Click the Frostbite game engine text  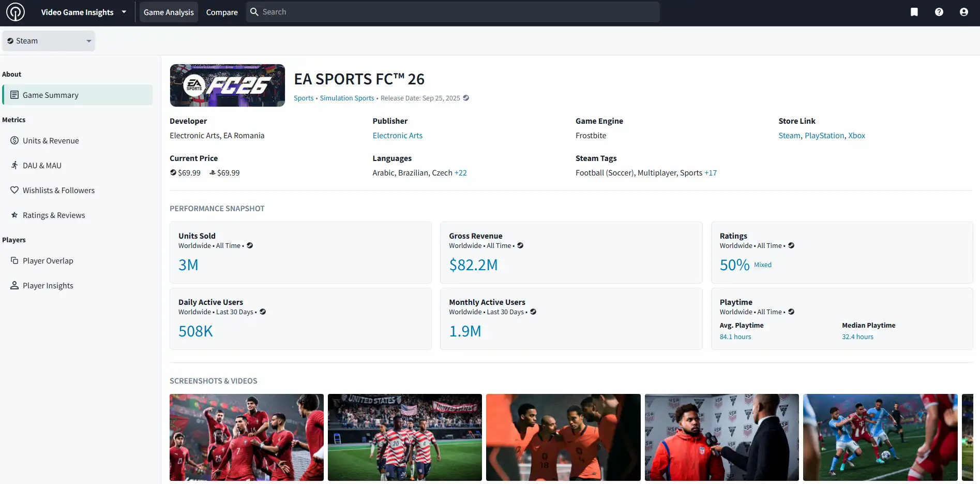point(591,136)
